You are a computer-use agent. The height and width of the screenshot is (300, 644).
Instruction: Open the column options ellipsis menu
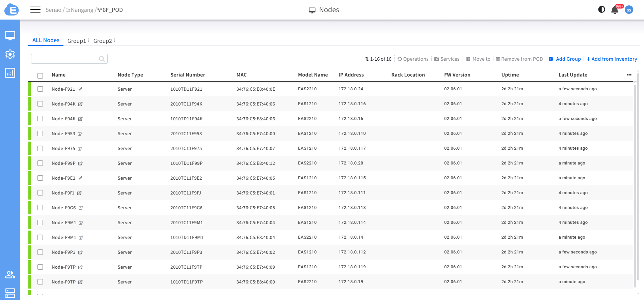pos(629,75)
